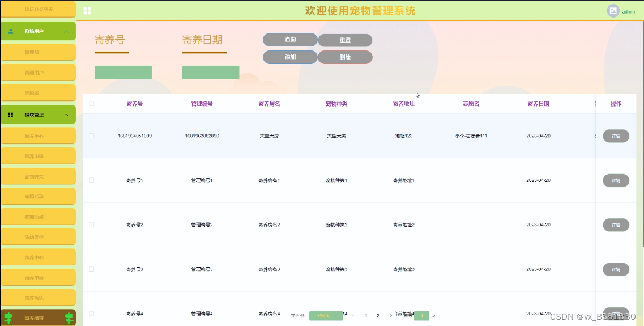The width and height of the screenshot is (644, 326).
Task: Collapse the 系统用户 menu chevron
Action: pyautogui.click(x=66, y=31)
